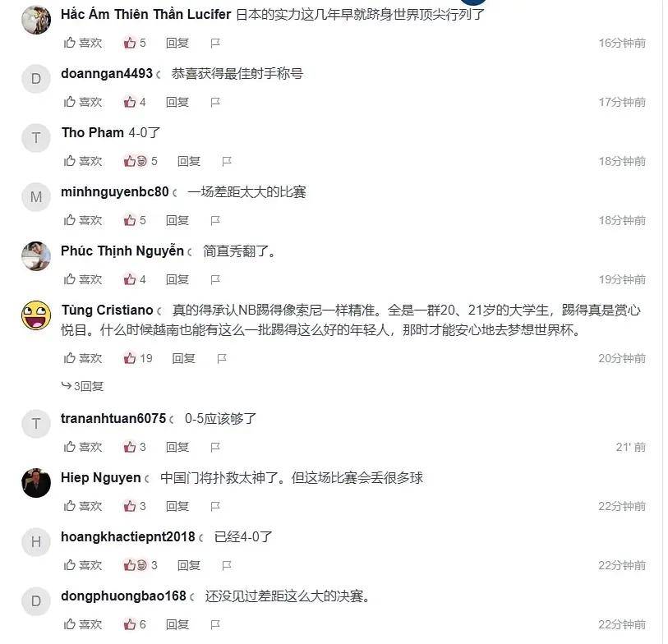668x644 pixels.
Task: Flag dongphuongbao168's comment
Action: click(x=215, y=625)
